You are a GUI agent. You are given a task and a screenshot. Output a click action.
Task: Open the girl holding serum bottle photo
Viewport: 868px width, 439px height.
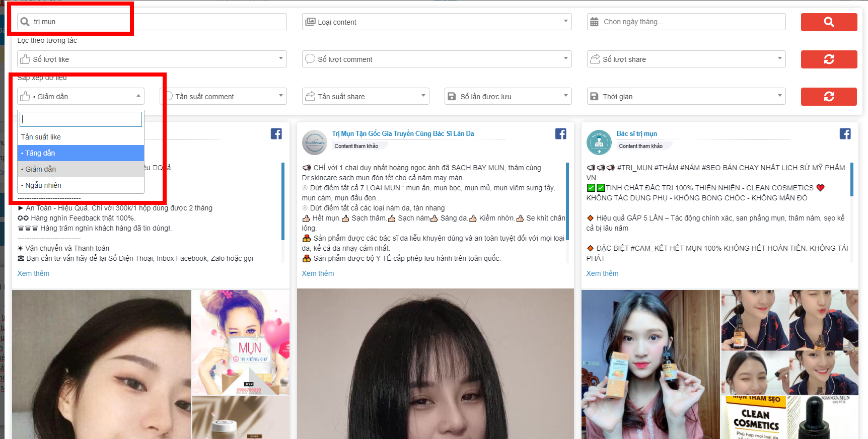650,364
